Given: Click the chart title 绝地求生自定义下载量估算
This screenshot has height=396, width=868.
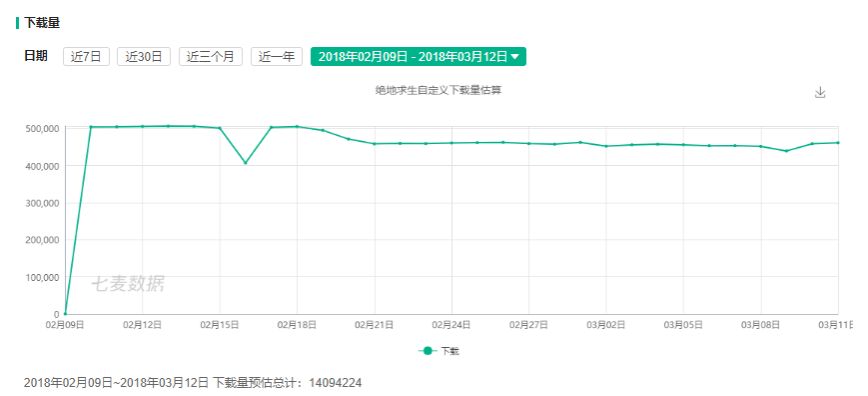Looking at the screenshot, I should coord(438,90).
